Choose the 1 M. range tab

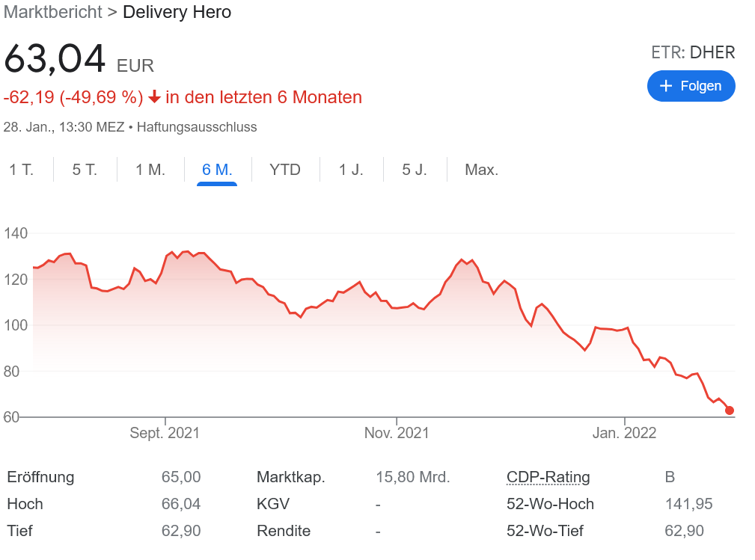coord(150,170)
